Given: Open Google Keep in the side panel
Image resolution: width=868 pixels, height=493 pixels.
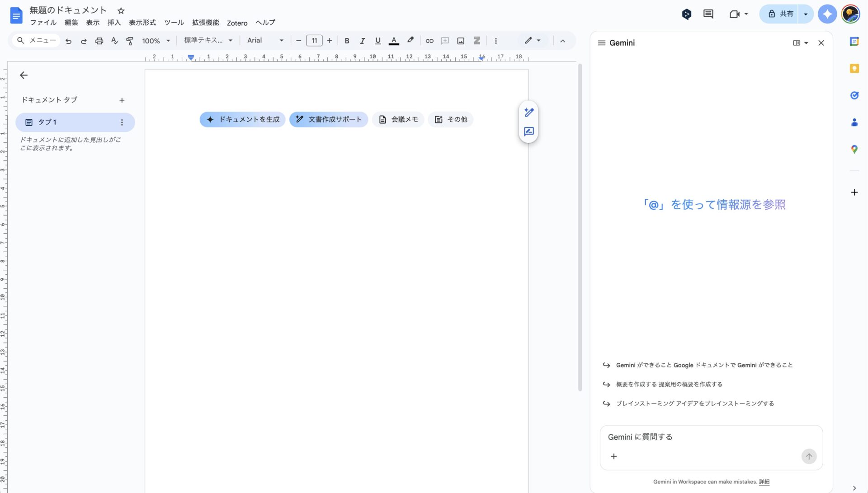Looking at the screenshot, I should [x=854, y=68].
